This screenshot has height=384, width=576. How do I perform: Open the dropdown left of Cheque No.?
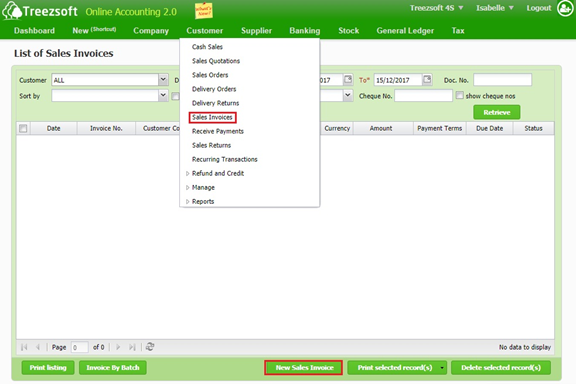[348, 96]
